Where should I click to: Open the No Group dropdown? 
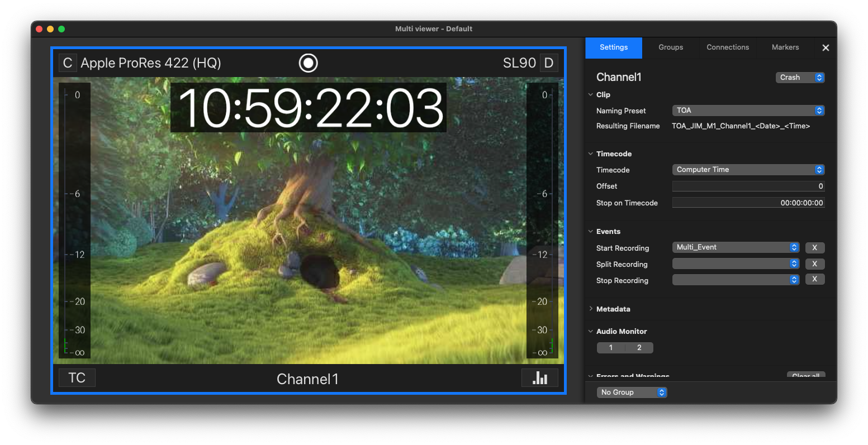(x=632, y=393)
